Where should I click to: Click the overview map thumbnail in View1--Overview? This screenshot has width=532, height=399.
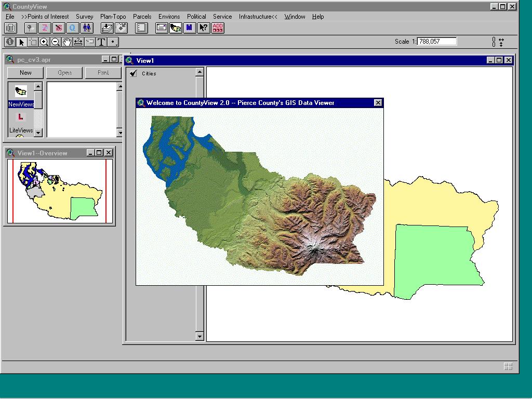pyautogui.click(x=60, y=191)
